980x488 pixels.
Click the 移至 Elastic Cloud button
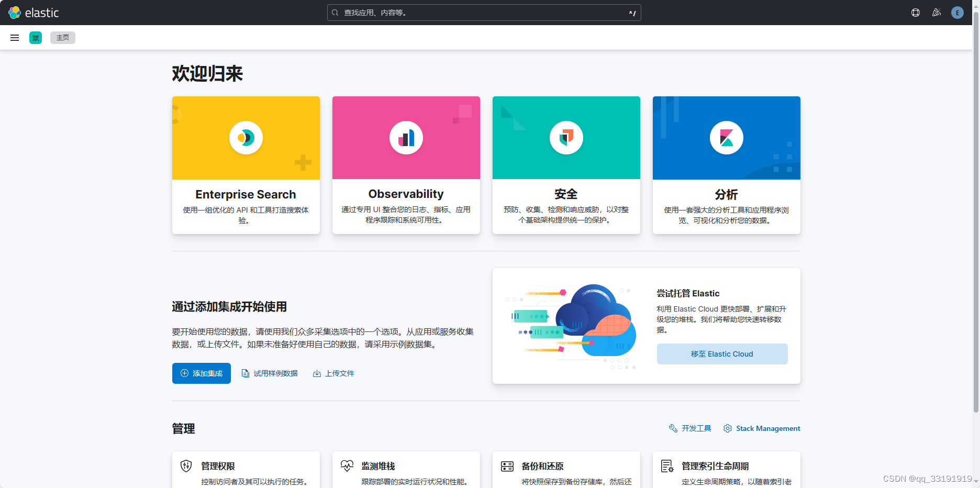click(722, 353)
